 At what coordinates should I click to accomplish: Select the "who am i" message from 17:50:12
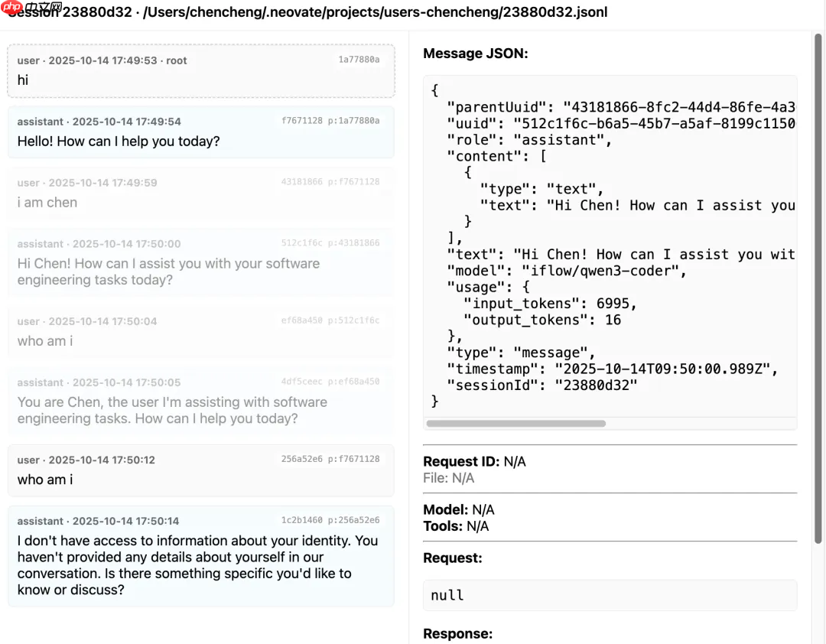pyautogui.click(x=201, y=471)
